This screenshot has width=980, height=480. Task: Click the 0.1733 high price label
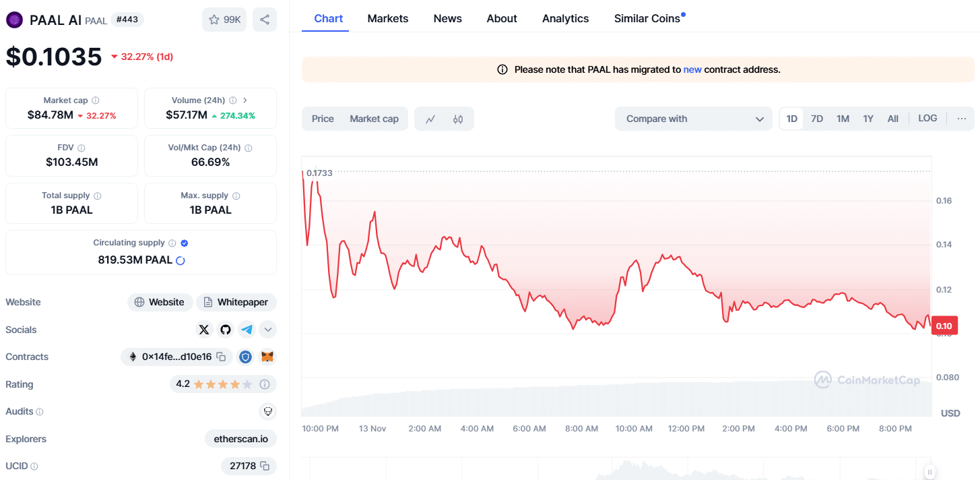pyautogui.click(x=319, y=173)
